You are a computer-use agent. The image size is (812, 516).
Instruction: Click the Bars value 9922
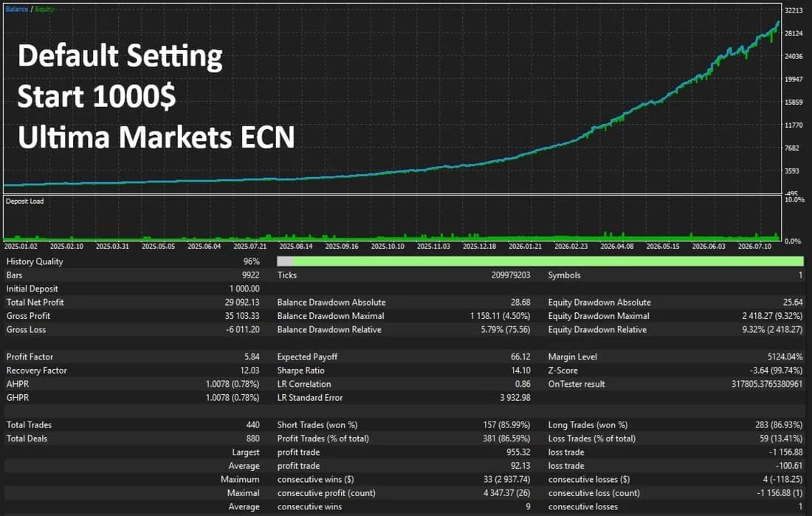[x=251, y=275]
